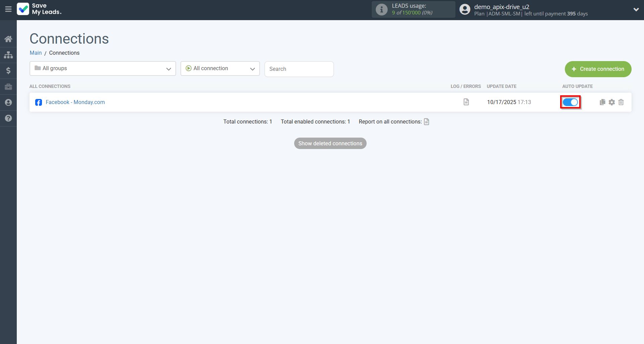This screenshot has height=344, width=644.
Task: Download the report on all connections
Action: tap(427, 121)
